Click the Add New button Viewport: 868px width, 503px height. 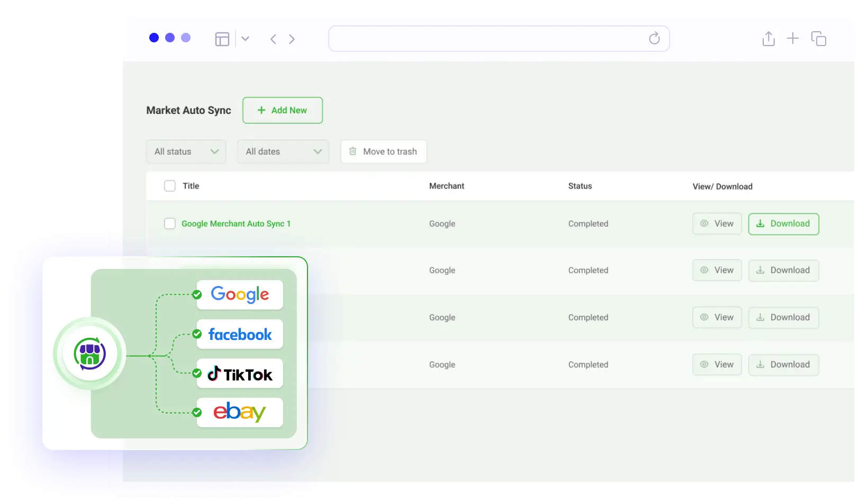[283, 110]
